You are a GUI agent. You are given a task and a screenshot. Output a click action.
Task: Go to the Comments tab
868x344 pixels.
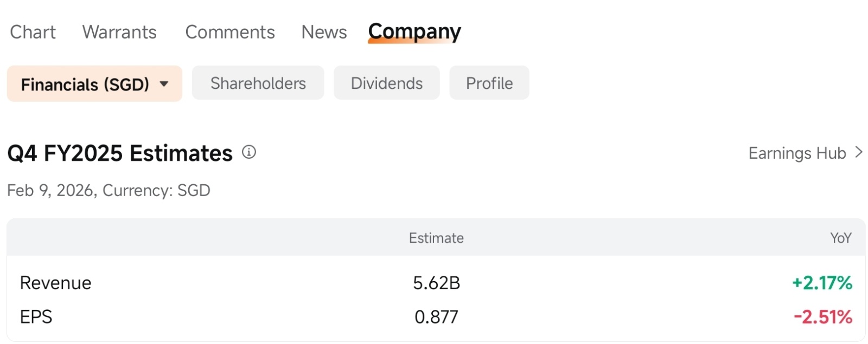coord(230,32)
